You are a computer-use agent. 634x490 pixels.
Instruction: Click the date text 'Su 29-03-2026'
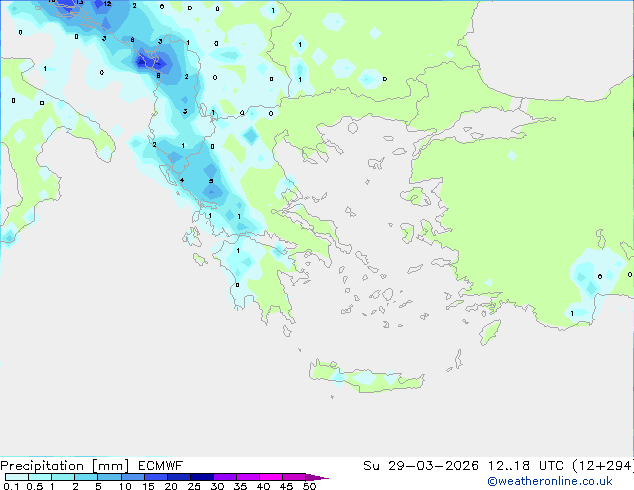(x=421, y=466)
